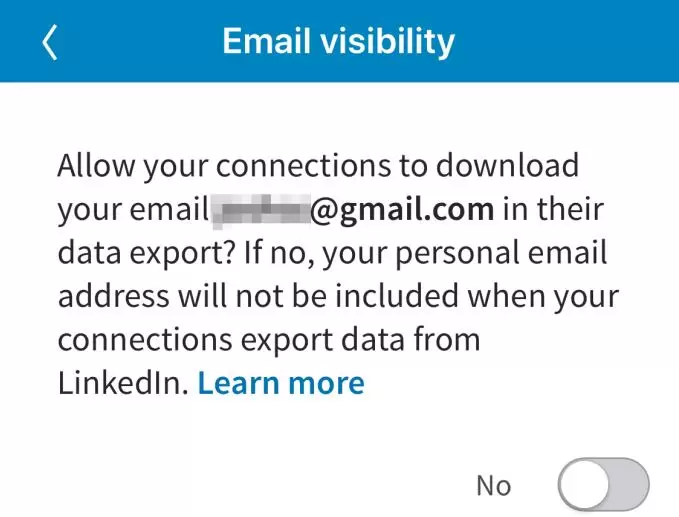Click the "connections export data from" line
This screenshot has width=679, height=517.
[268, 339]
